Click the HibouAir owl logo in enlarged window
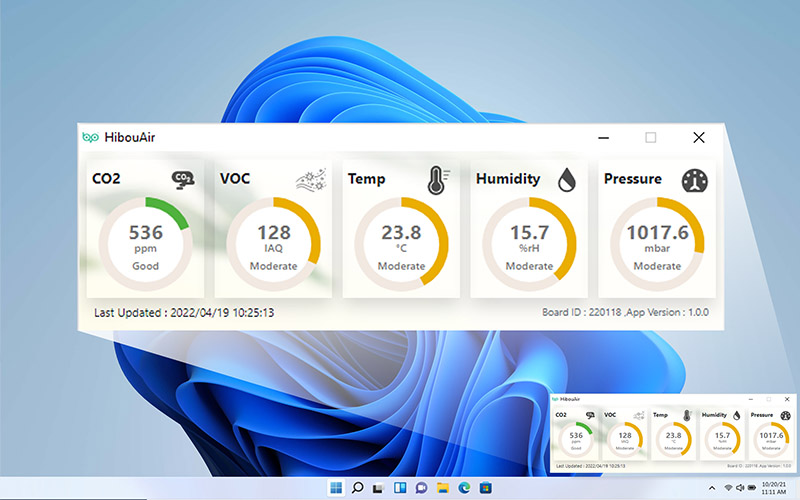This screenshot has width=800, height=500. 90,137
